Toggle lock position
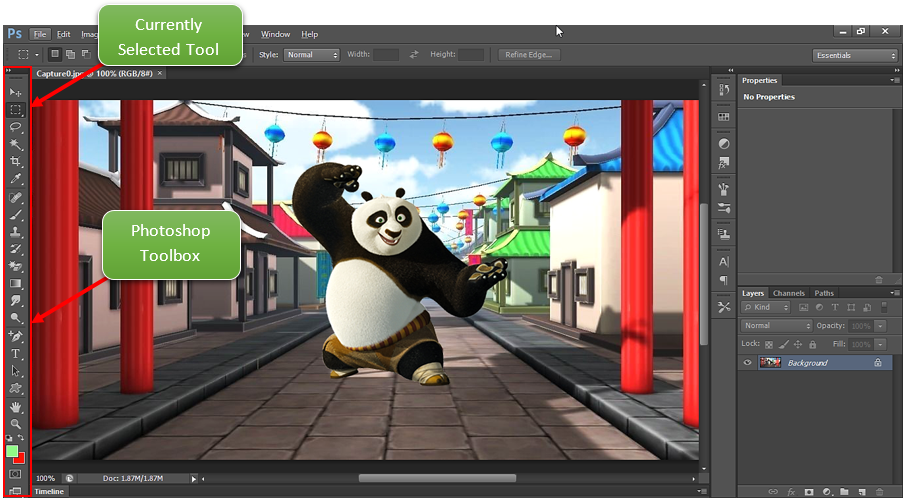The height and width of the screenshot is (499, 904). [798, 345]
